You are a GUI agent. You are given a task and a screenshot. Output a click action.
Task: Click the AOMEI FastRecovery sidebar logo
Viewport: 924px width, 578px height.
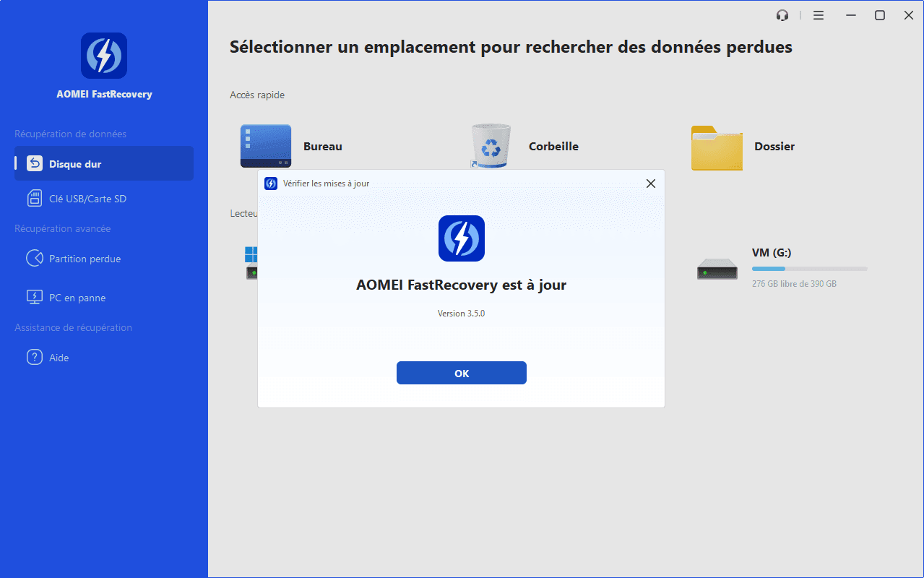(104, 56)
